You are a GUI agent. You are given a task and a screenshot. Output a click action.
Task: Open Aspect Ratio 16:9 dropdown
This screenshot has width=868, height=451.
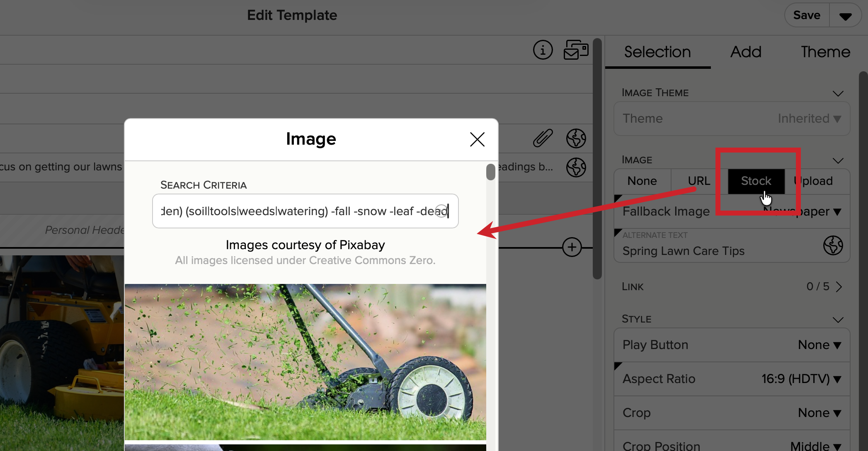801,379
